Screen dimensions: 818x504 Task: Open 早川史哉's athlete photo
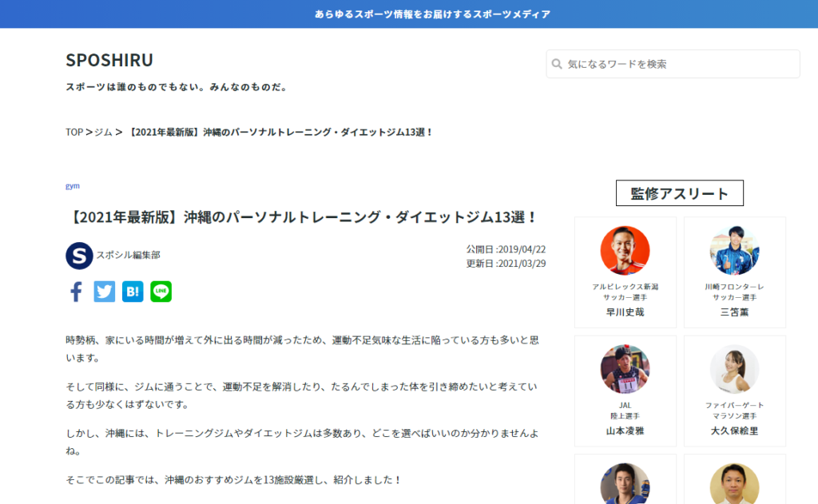(625, 251)
